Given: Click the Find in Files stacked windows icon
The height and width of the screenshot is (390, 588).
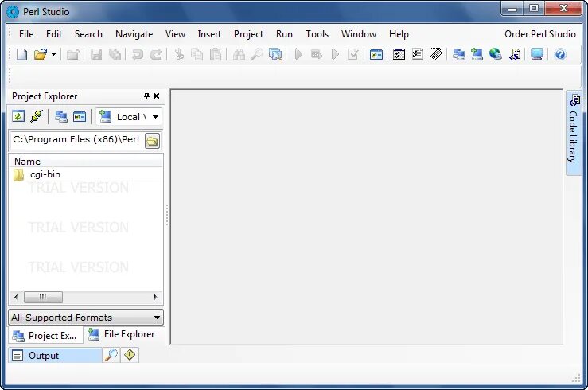Looking at the screenshot, I should (x=275, y=54).
